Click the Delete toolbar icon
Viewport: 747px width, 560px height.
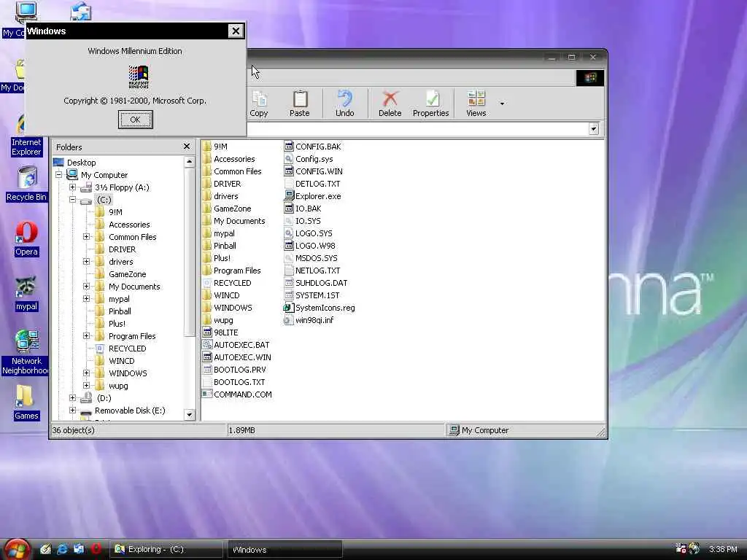[390, 104]
